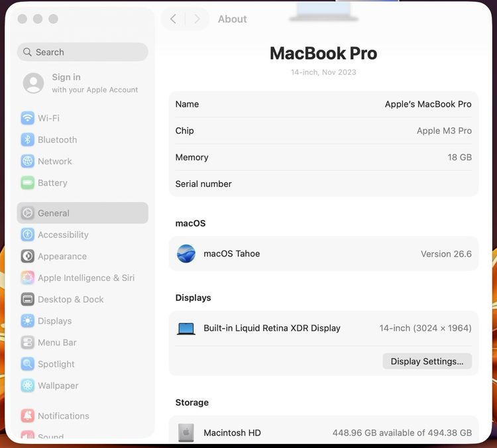Go back with the left chevron

(x=173, y=19)
